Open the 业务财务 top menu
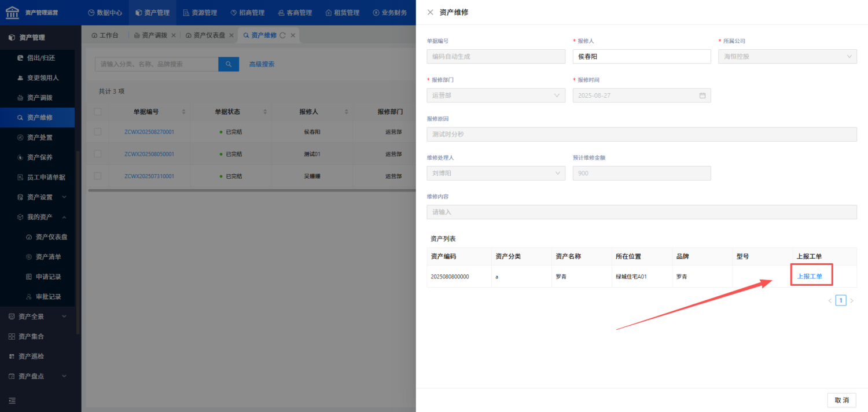Screen dimensions: 868x412 point(389,13)
